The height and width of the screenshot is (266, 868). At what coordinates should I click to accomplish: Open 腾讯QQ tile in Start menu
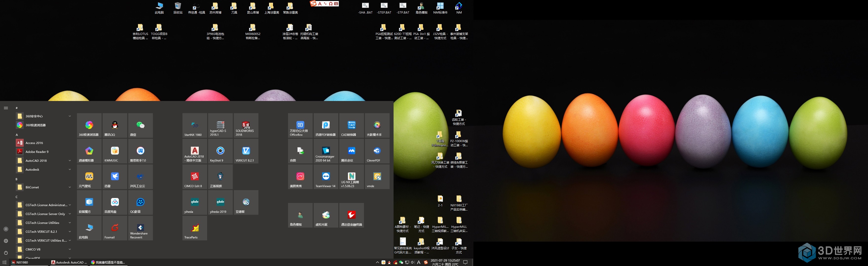tap(115, 125)
